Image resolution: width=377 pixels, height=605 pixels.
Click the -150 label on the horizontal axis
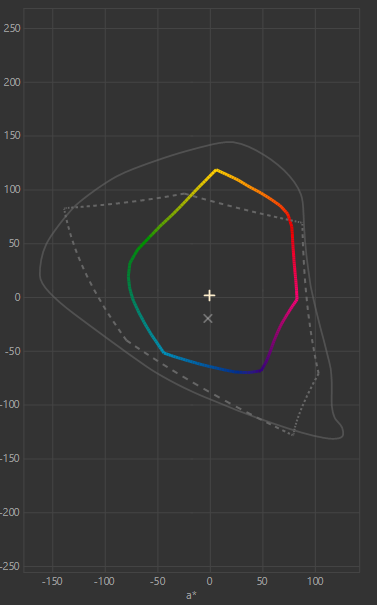[52, 581]
